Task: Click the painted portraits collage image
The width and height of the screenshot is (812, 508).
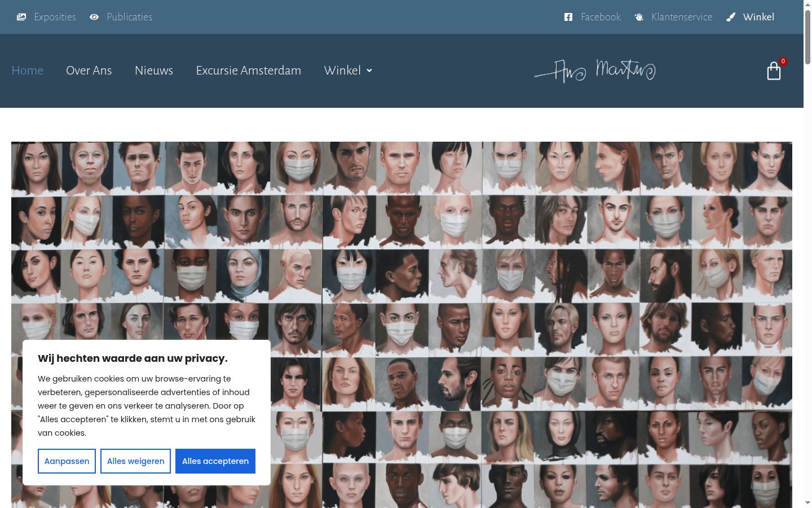Action: [401, 325]
